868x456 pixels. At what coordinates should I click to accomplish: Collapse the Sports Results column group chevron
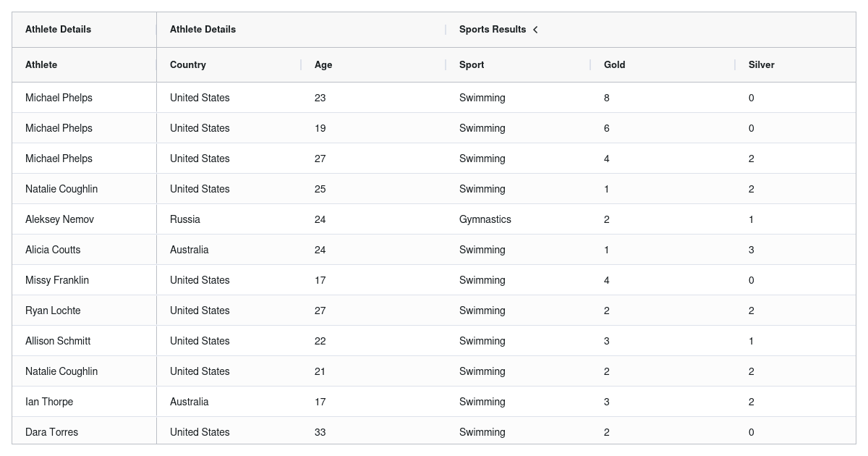click(535, 30)
